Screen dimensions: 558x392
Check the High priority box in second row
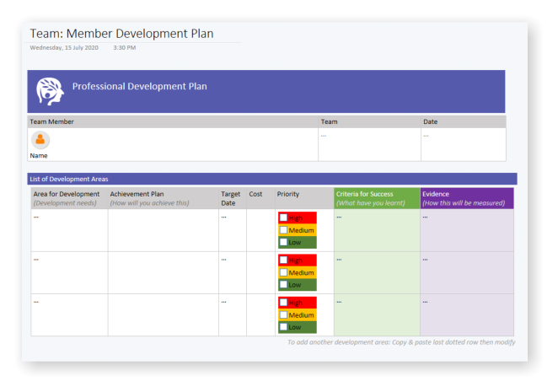pos(283,260)
